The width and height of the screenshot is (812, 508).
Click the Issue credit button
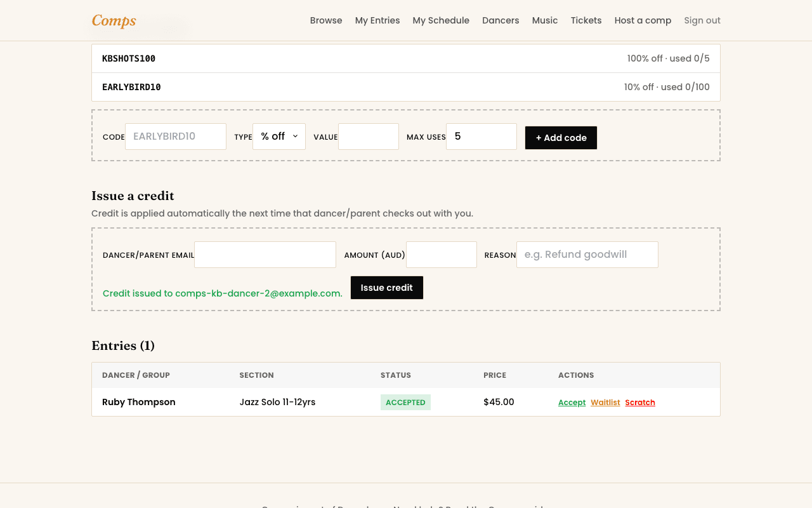(x=387, y=288)
